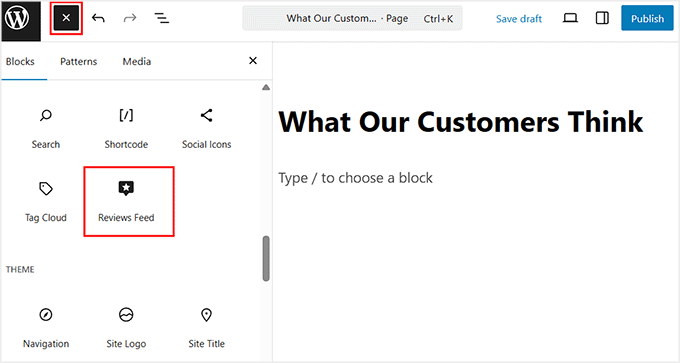The width and height of the screenshot is (680, 363).
Task: Switch to the Media tab
Action: pyautogui.click(x=137, y=62)
